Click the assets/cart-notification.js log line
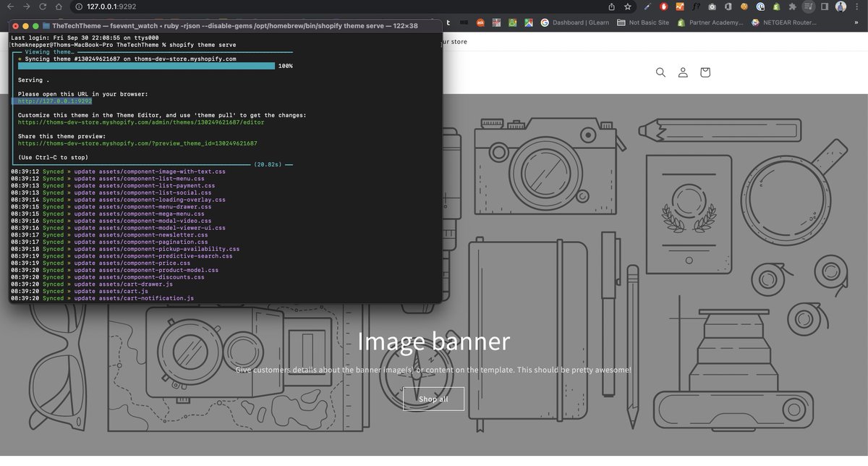Screen dimensions: 868x466 pyautogui.click(x=102, y=298)
